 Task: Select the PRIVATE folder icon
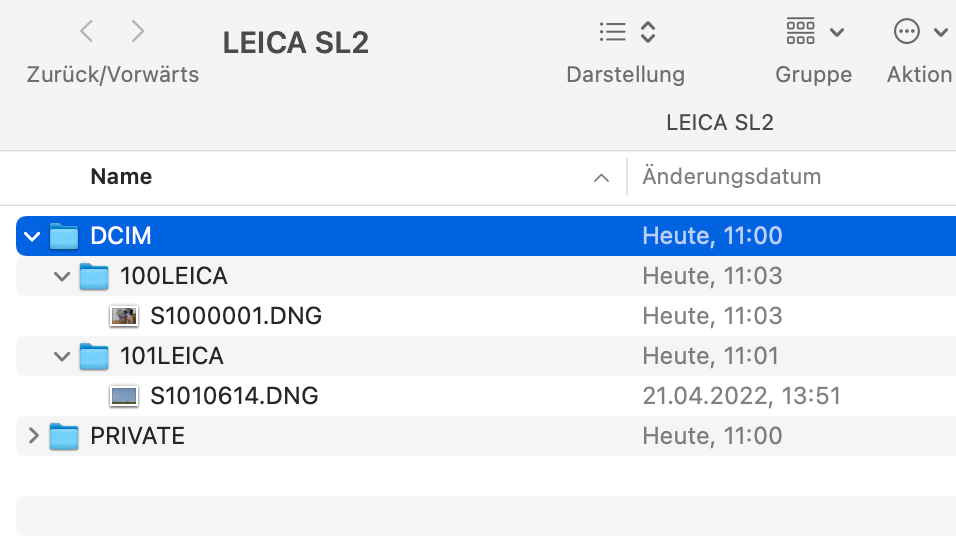(x=64, y=436)
